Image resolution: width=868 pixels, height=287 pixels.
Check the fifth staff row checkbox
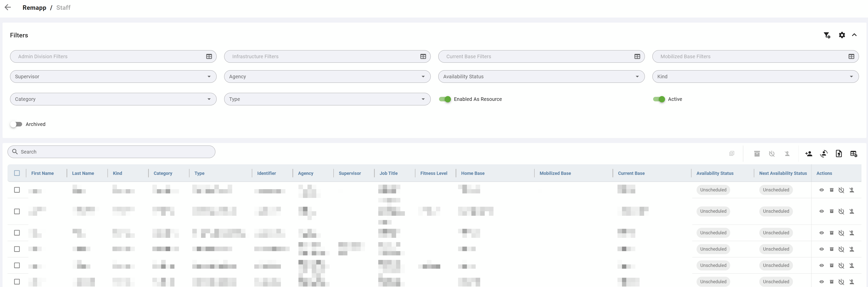point(17,265)
